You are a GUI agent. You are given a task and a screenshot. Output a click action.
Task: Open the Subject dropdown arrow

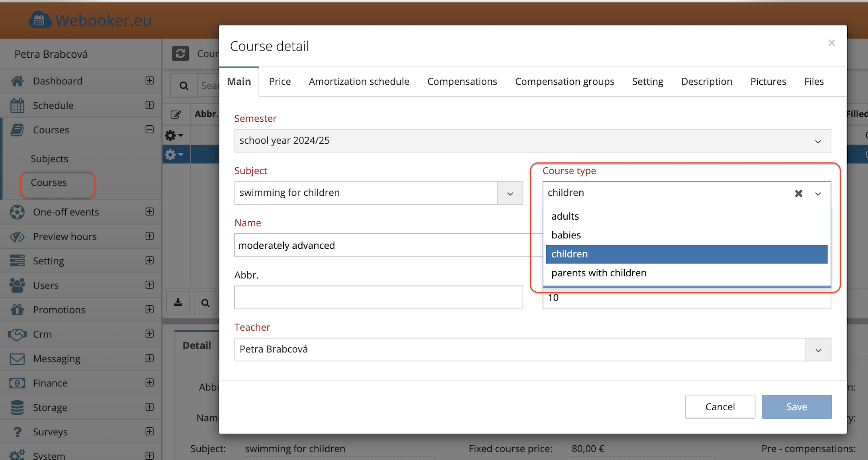pyautogui.click(x=510, y=193)
